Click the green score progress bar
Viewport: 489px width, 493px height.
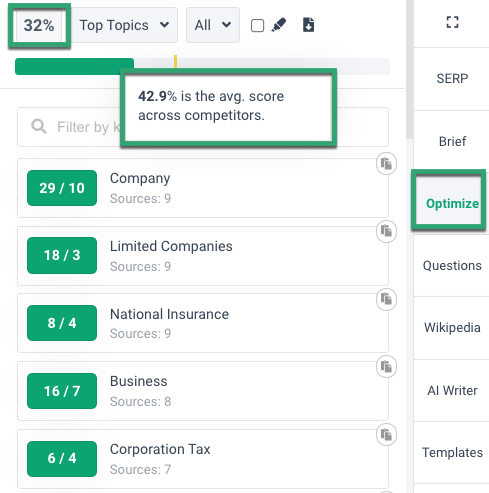click(75, 66)
